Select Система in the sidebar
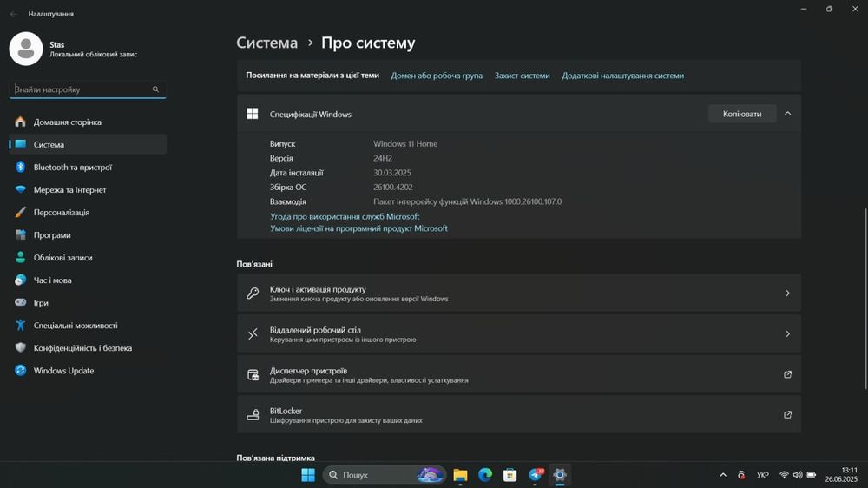Screen dimensions: 868x488 (88, 144)
